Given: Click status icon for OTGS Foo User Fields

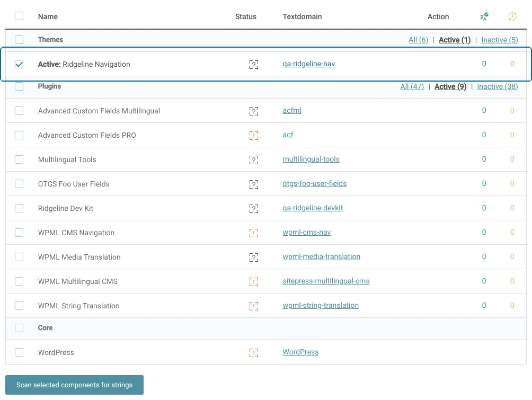Looking at the screenshot, I should (254, 184).
